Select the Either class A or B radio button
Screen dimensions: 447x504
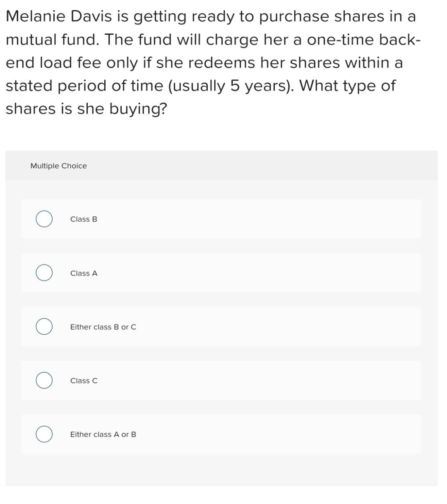[x=44, y=434]
